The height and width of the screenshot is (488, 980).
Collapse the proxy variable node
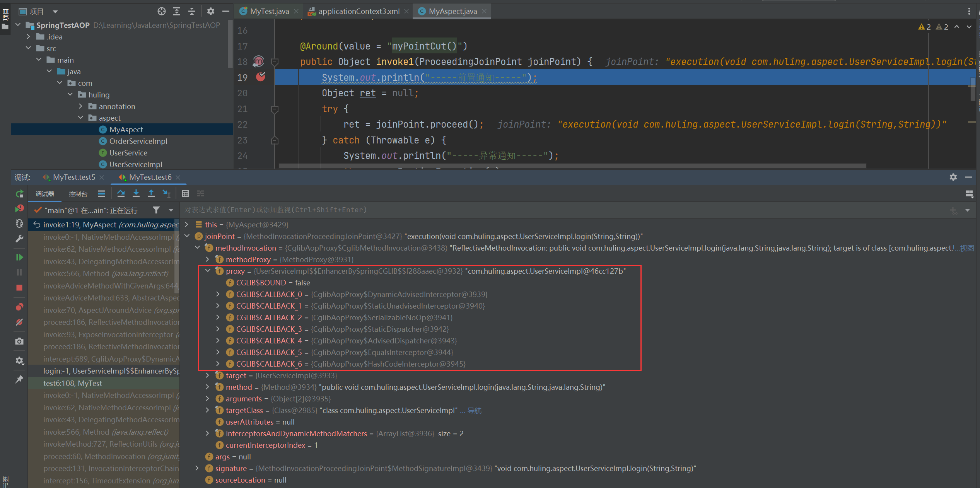[x=208, y=271]
